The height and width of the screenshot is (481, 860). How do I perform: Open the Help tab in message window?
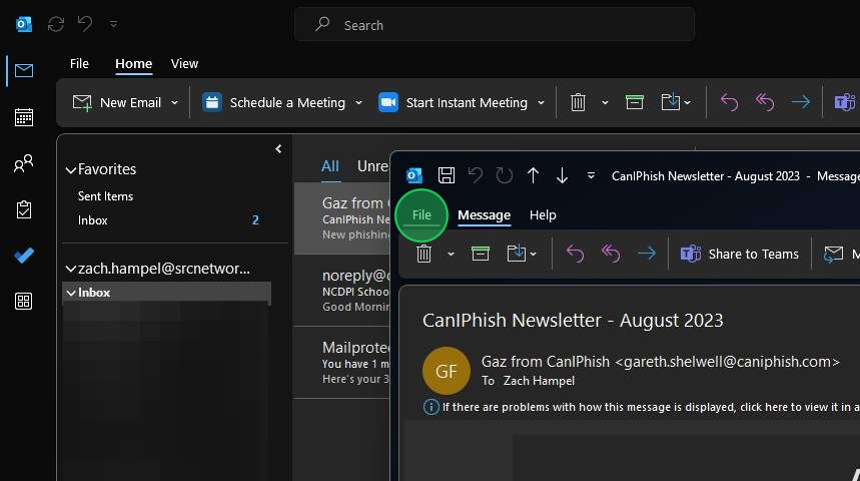click(543, 216)
